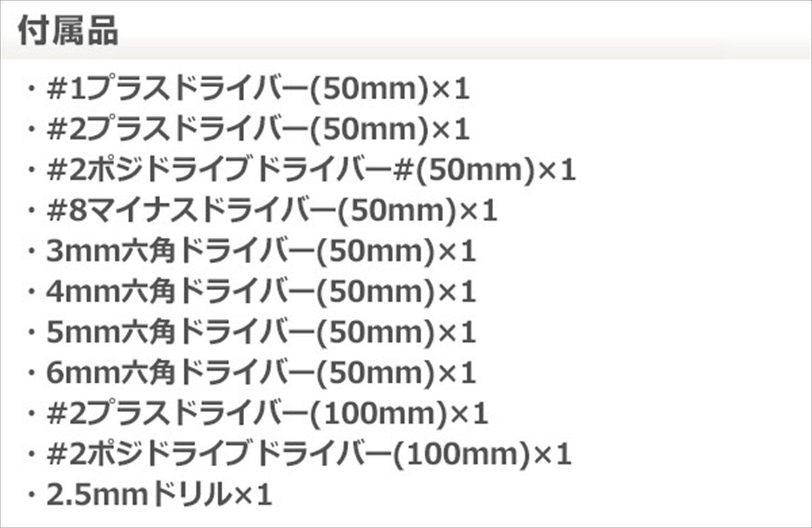Screen dimensions: 812x528
Task: Click the 付属品 heading
Action: tap(68, 31)
